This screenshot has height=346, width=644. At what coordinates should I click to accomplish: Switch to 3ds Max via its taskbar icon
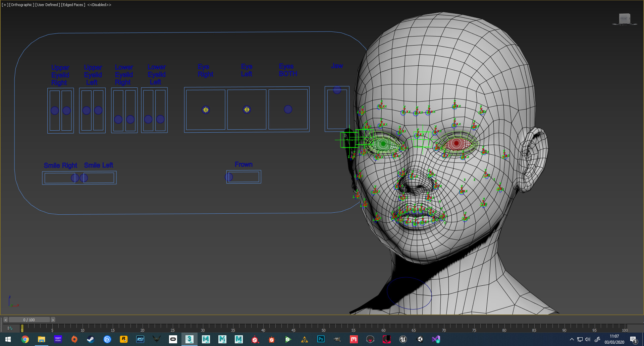click(x=190, y=339)
